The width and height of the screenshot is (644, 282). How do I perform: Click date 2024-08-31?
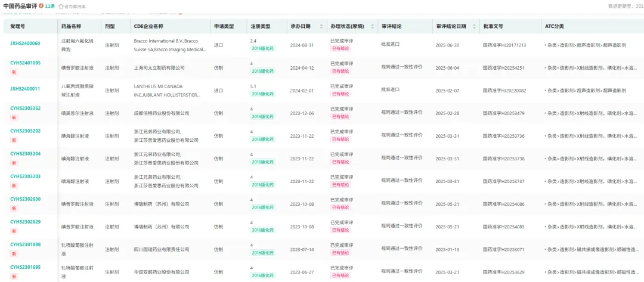pyautogui.click(x=302, y=45)
